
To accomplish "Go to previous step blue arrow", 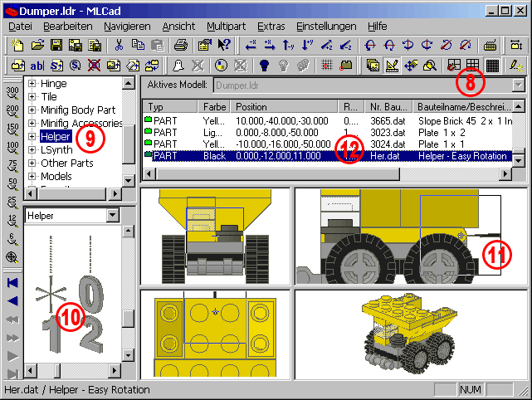I will coord(12,300).
